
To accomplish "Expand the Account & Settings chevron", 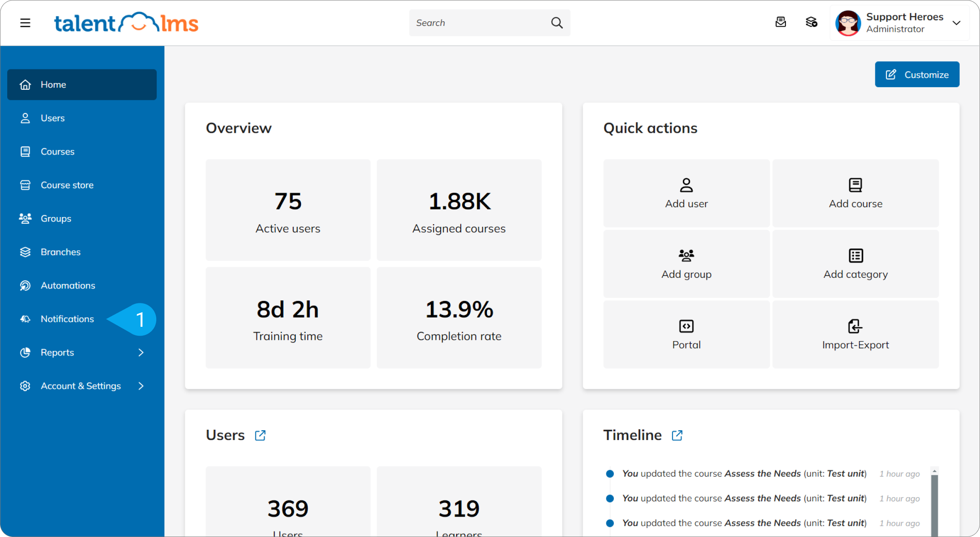I will pos(141,386).
